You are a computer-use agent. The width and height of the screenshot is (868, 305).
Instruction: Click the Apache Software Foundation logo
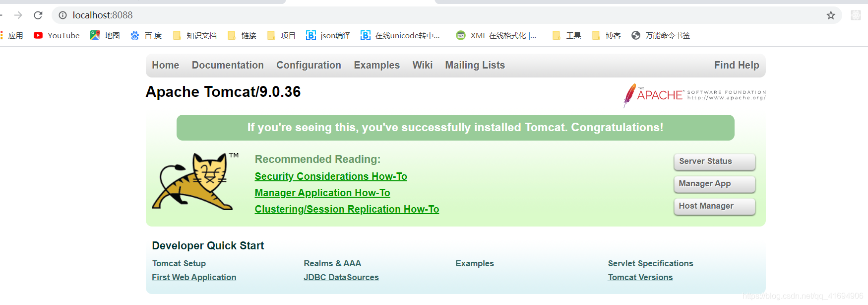point(694,95)
